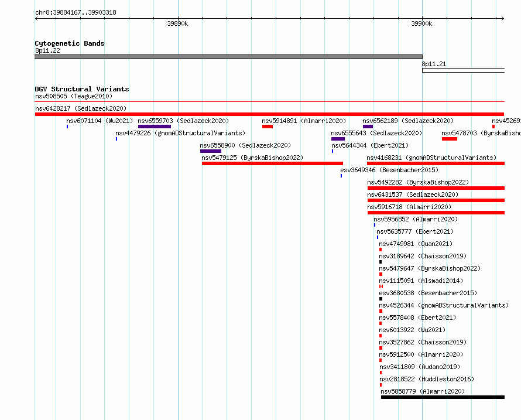
Task: Click the nsv508505 (Teague2010) variant label
Action: 74,96
